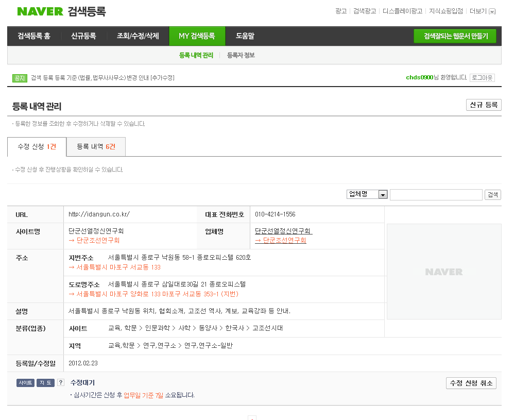This screenshot has width=514, height=420.
Task: Select the 등록 내역 관리 submenu
Action: click(x=196, y=55)
